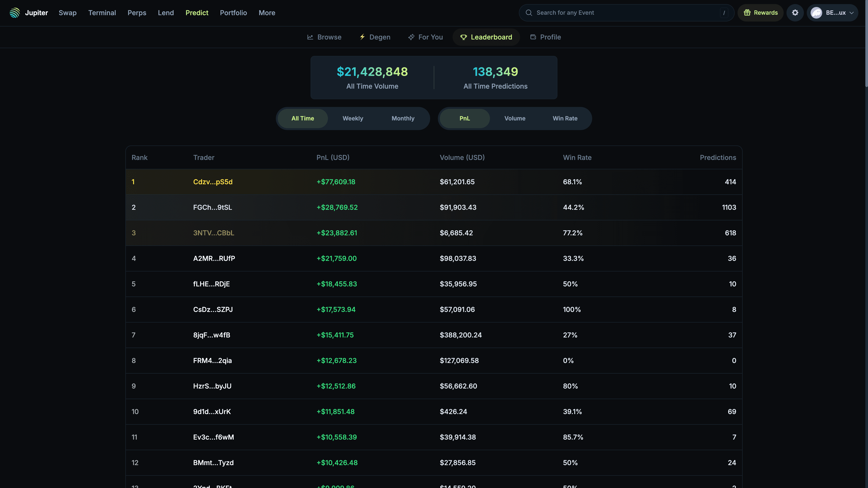Click the page vertical scrollbar

click(x=866, y=44)
